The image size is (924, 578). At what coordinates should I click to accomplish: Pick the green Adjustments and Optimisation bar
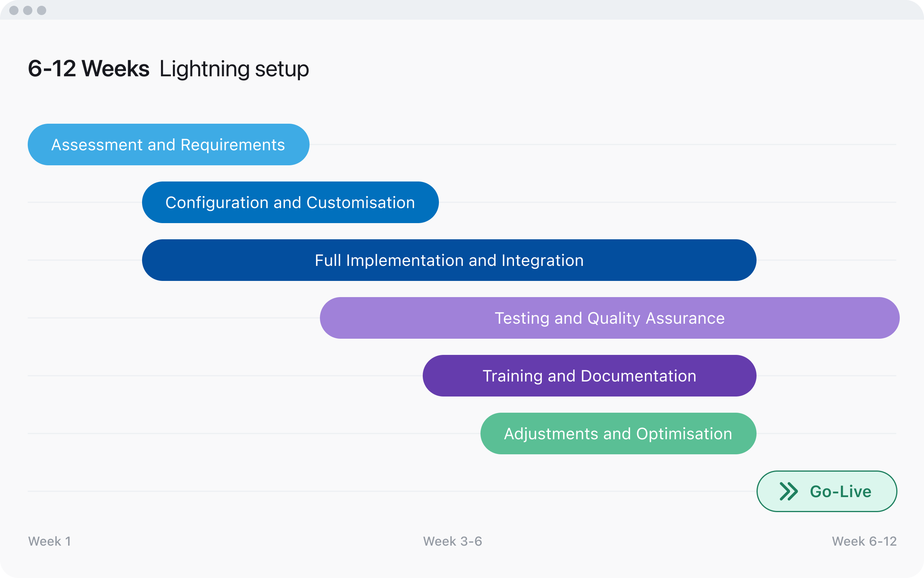(x=618, y=434)
